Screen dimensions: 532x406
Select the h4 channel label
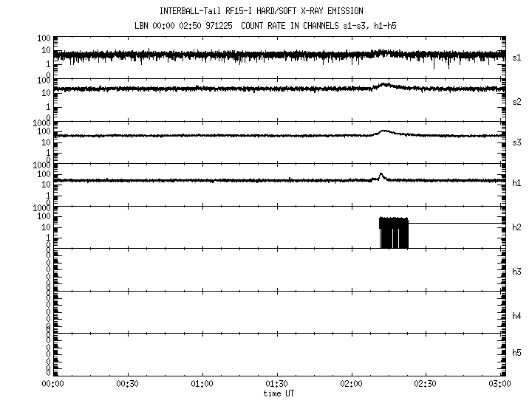[x=516, y=316]
